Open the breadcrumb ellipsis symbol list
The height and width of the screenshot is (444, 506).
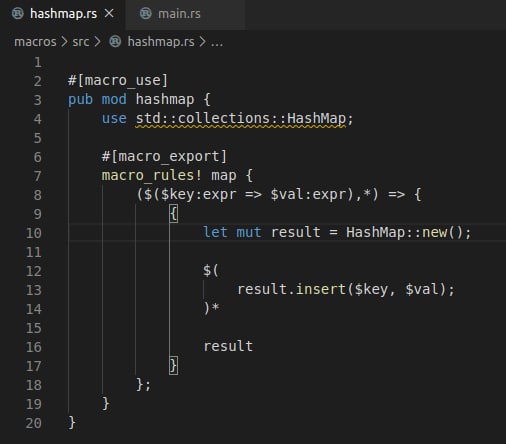coord(217,43)
